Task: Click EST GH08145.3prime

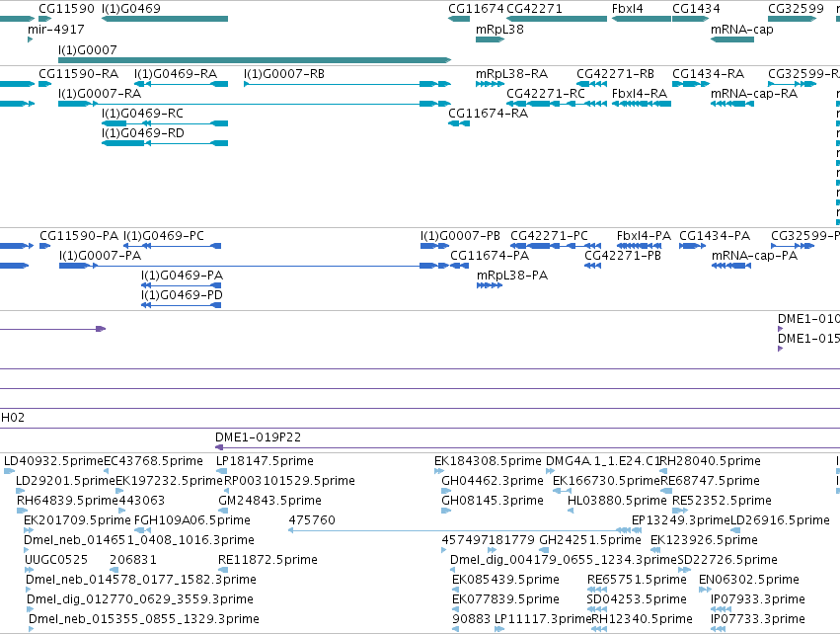Action: 493,500
